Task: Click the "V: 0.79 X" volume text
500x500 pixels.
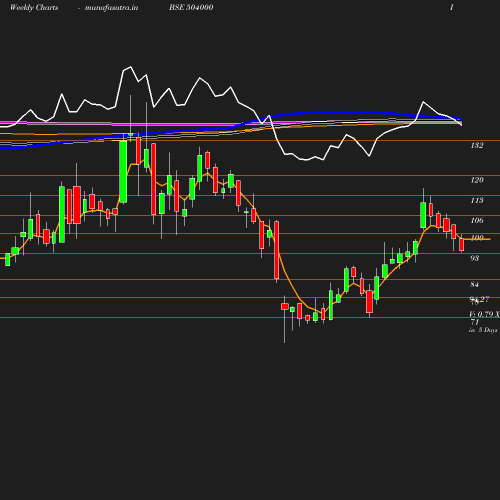Action: [x=484, y=314]
